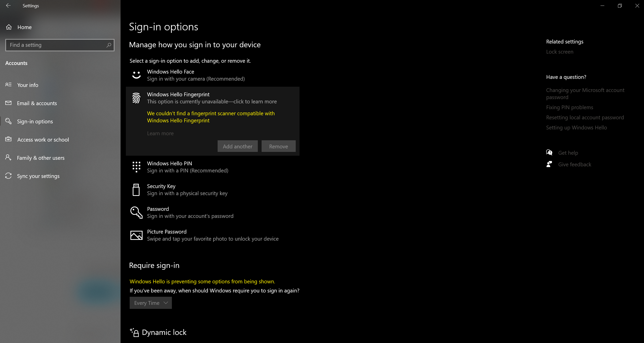Click the Require sign-in heading
Image resolution: width=644 pixels, height=343 pixels.
coord(154,265)
